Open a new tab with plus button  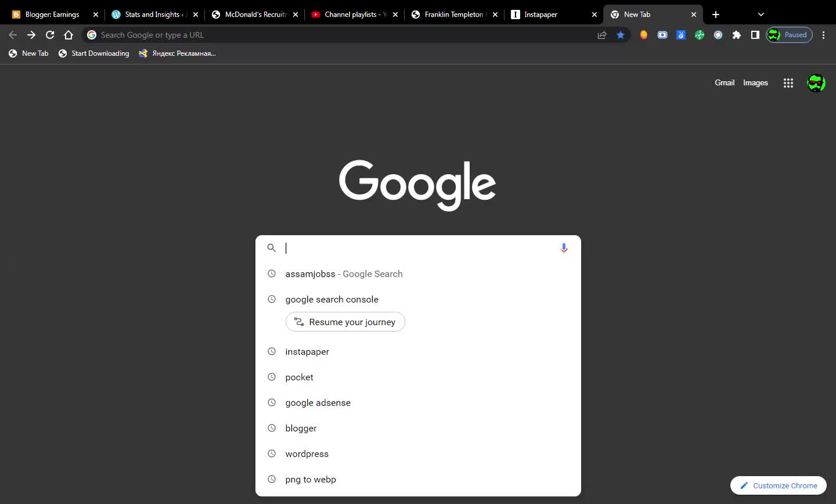pos(716,15)
